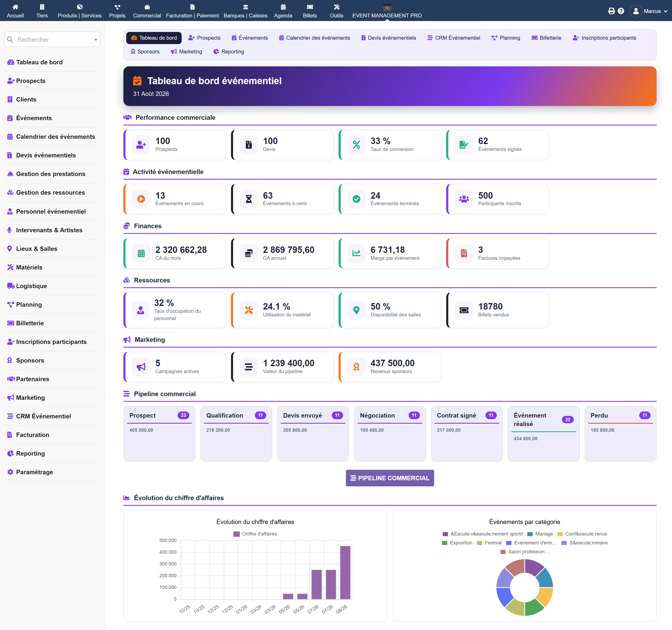Viewport: 672px width, 630px height.
Task: Click the sidebar Reporting pie chart icon
Action: (10, 453)
